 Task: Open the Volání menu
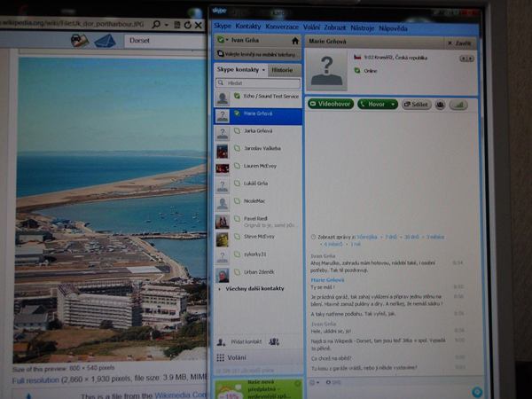tap(311, 27)
